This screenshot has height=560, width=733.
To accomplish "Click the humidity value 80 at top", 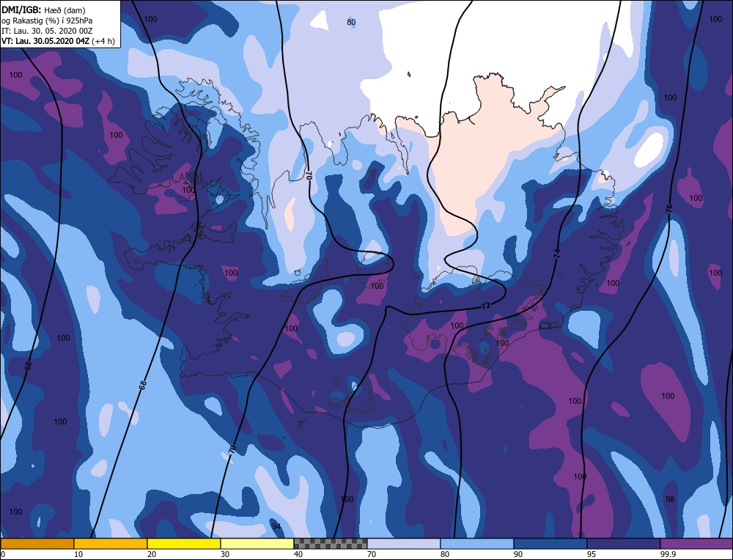I will point(351,22).
